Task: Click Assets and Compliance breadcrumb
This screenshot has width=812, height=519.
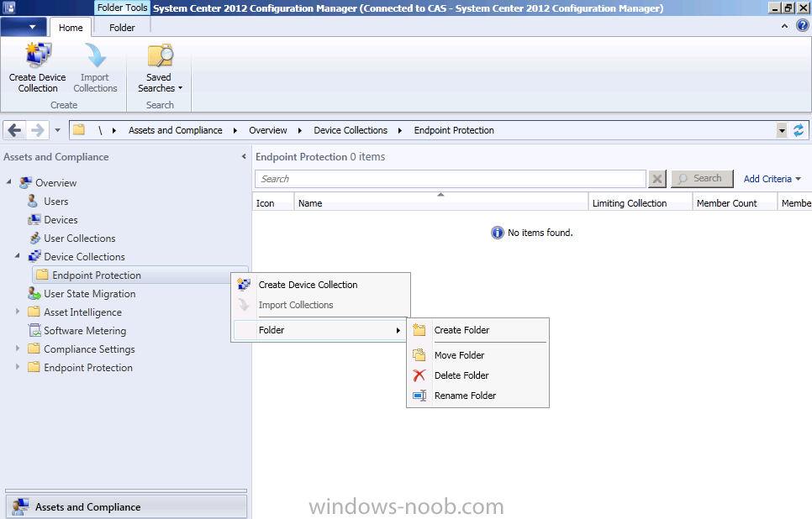Action: point(176,130)
